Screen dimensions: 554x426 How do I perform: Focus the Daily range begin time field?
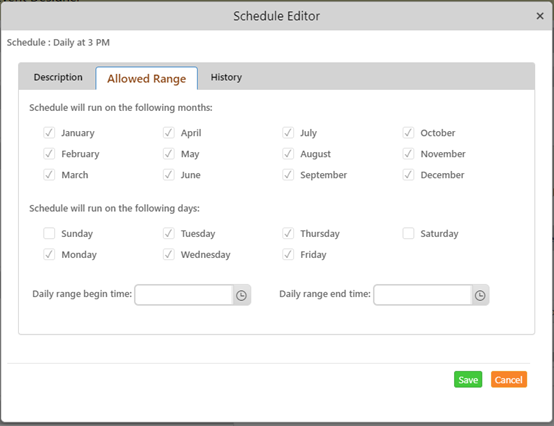click(x=183, y=295)
